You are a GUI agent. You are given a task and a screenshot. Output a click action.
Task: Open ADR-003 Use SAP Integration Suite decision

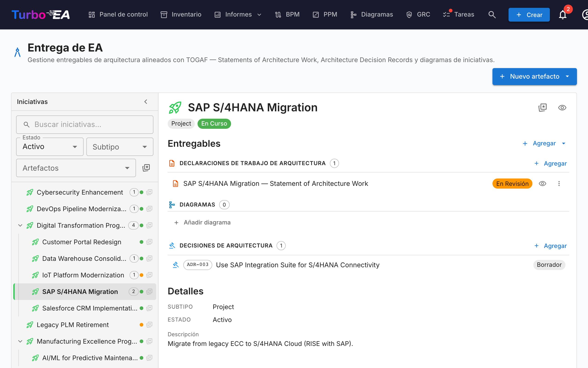298,265
